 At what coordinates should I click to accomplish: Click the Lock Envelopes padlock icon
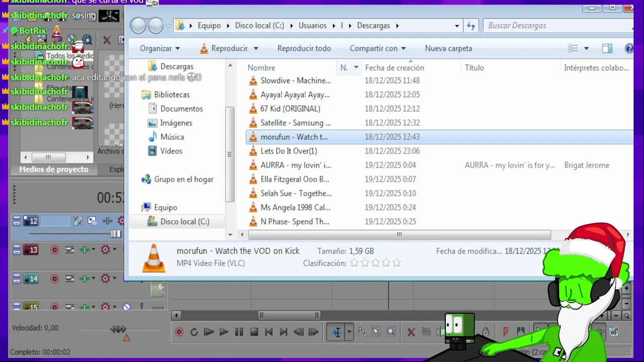click(x=486, y=332)
